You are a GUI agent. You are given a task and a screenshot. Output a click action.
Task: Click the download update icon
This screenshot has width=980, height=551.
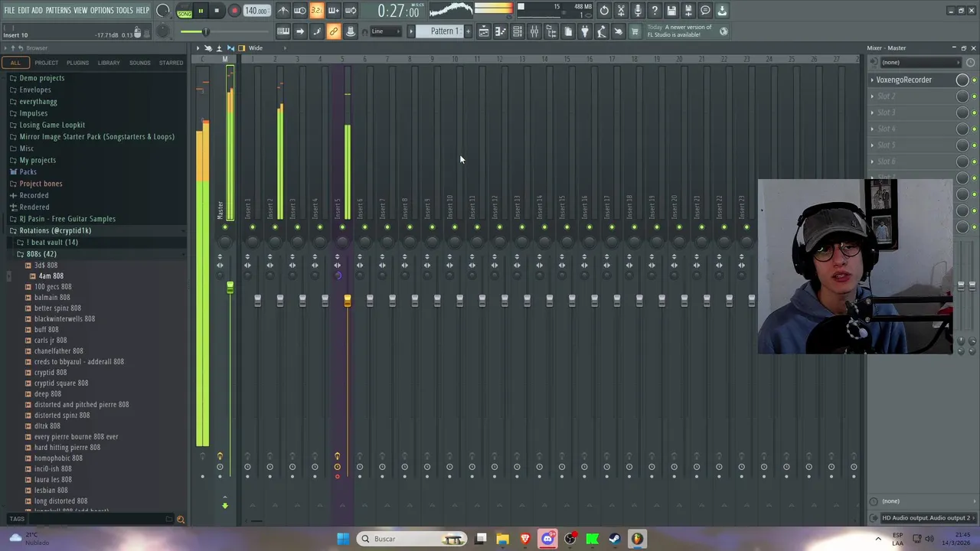tap(722, 11)
